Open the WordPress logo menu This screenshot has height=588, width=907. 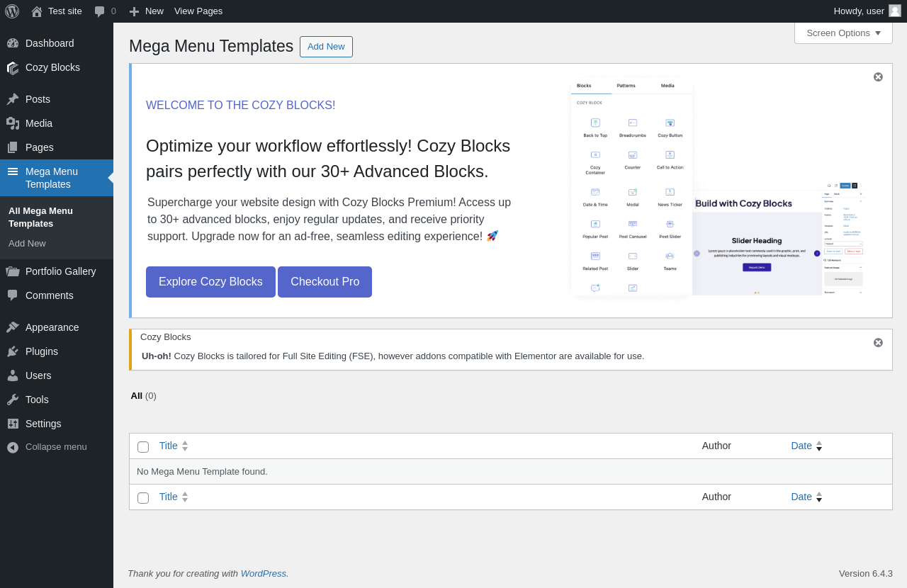[x=12, y=11]
